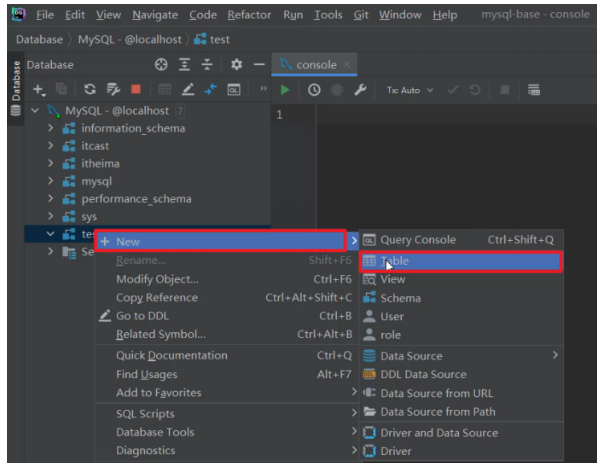Open the View menu

point(108,15)
